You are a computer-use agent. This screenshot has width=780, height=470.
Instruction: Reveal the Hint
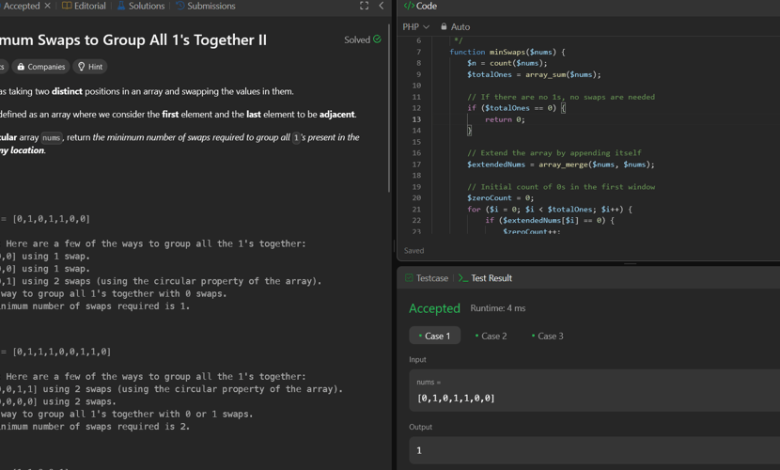point(90,67)
